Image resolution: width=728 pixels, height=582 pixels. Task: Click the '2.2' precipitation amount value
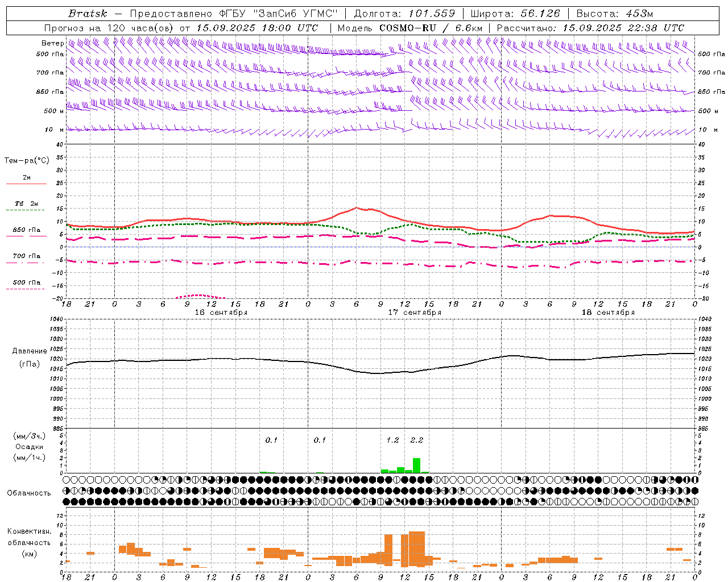tap(416, 440)
